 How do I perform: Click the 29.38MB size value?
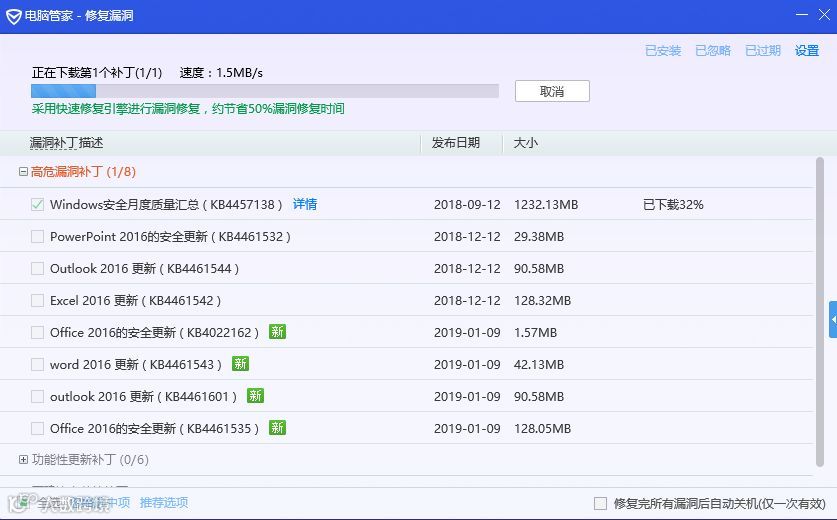[539, 237]
